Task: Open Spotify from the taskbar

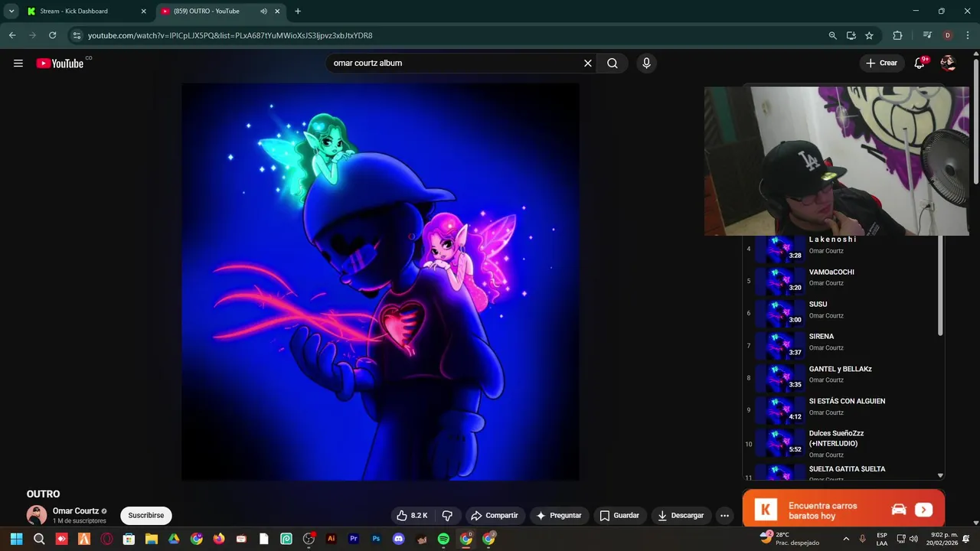Action: tap(443, 539)
